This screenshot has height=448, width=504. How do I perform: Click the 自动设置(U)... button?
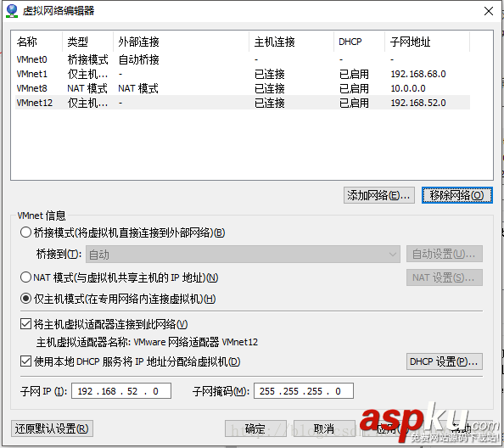[x=445, y=255]
